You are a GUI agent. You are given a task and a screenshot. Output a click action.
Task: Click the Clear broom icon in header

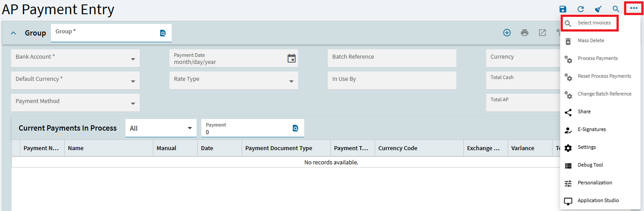coord(598,9)
